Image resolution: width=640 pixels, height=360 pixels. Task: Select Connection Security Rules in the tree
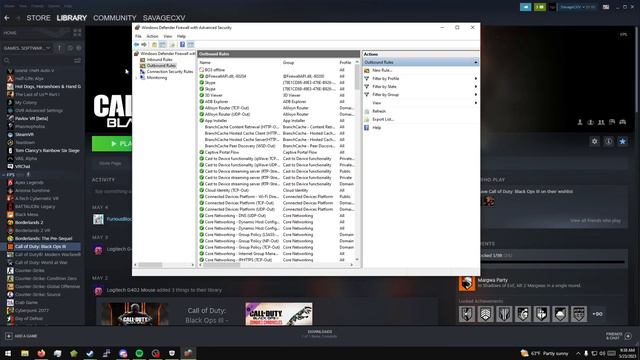(169, 71)
